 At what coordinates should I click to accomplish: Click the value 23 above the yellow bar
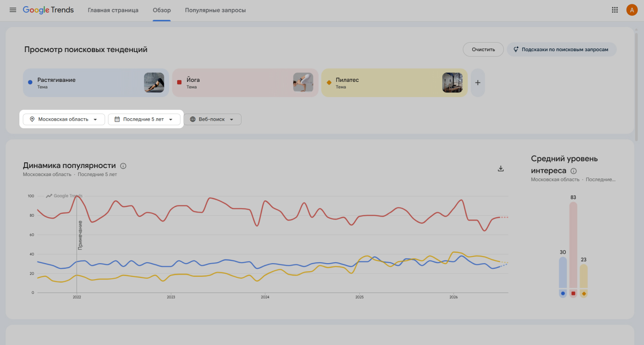(x=584, y=260)
